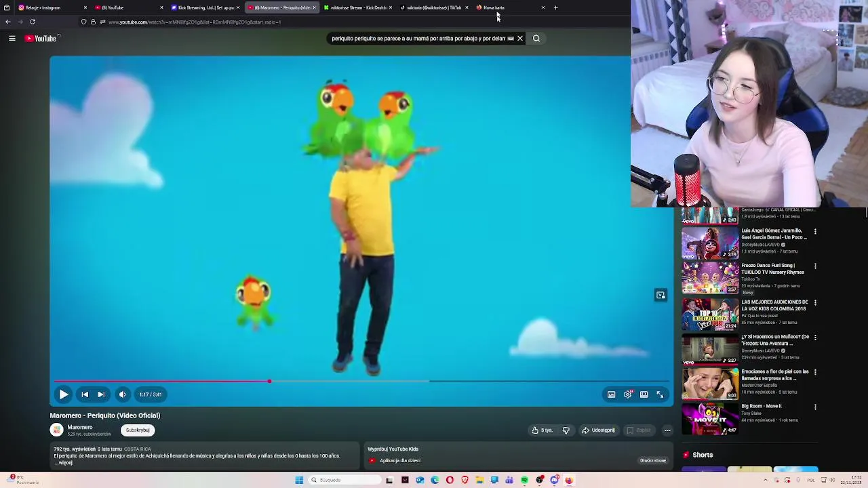The width and height of the screenshot is (868, 488).
Task: Open Freeze Dance Fun Song thumbnail
Action: click(x=710, y=278)
